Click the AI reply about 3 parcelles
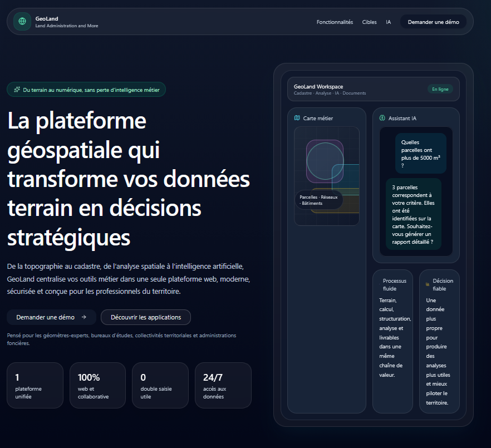Screen dimensions: 491x448 [413, 214]
